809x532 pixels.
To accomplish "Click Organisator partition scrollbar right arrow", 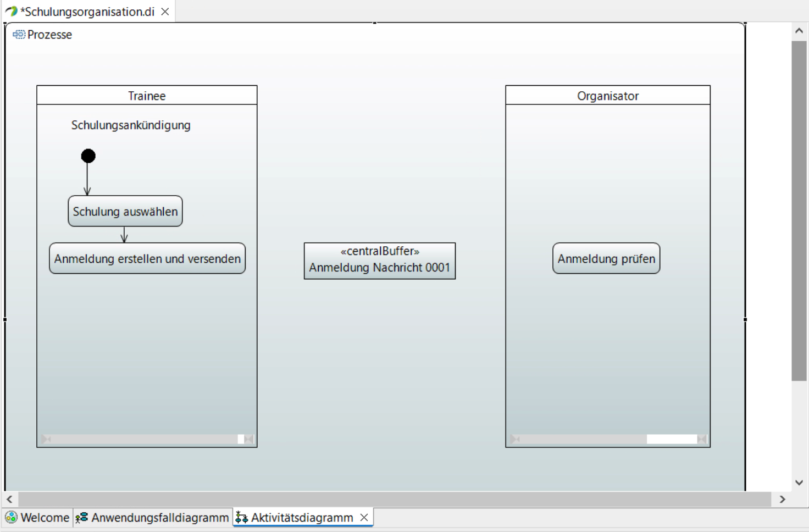I will point(702,439).
